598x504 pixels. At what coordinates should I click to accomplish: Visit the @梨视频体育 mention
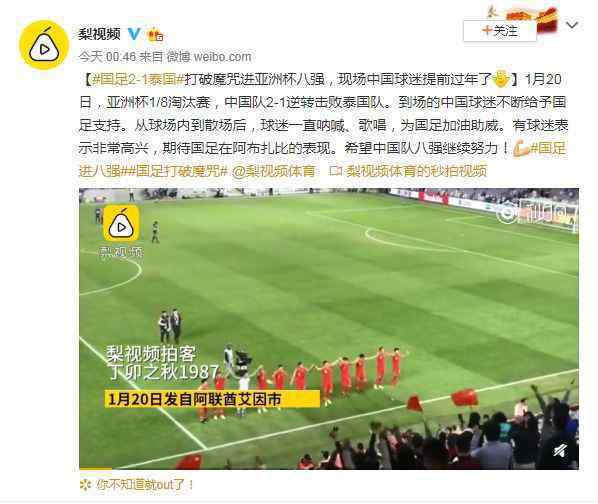274,171
